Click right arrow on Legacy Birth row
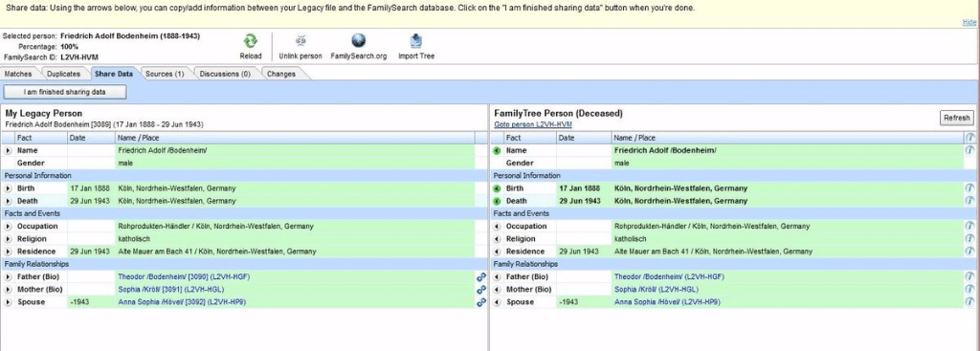980x351 pixels. tap(8, 188)
